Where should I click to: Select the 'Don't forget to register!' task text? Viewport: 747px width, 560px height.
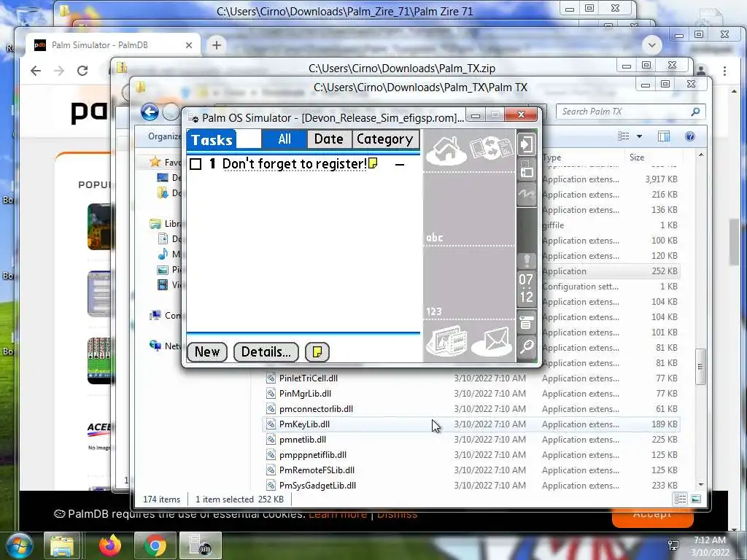point(295,164)
